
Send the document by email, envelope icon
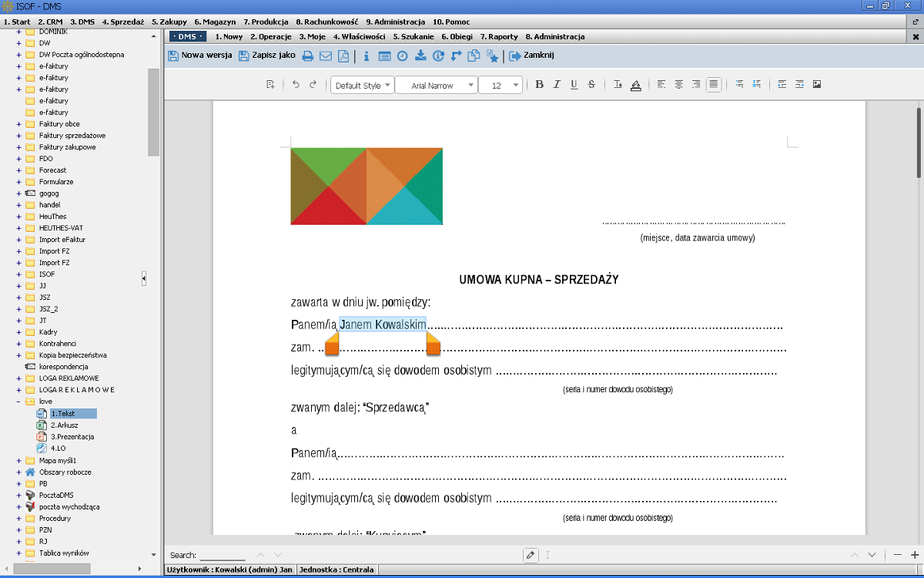point(325,55)
